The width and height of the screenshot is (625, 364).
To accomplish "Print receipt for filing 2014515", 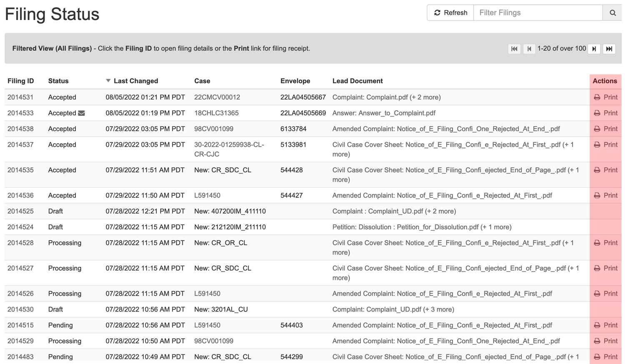I will [605, 325].
